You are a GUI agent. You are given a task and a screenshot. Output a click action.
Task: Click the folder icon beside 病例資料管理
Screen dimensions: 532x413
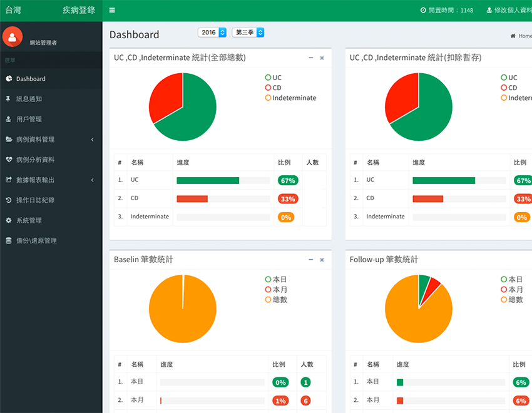pyautogui.click(x=9, y=140)
